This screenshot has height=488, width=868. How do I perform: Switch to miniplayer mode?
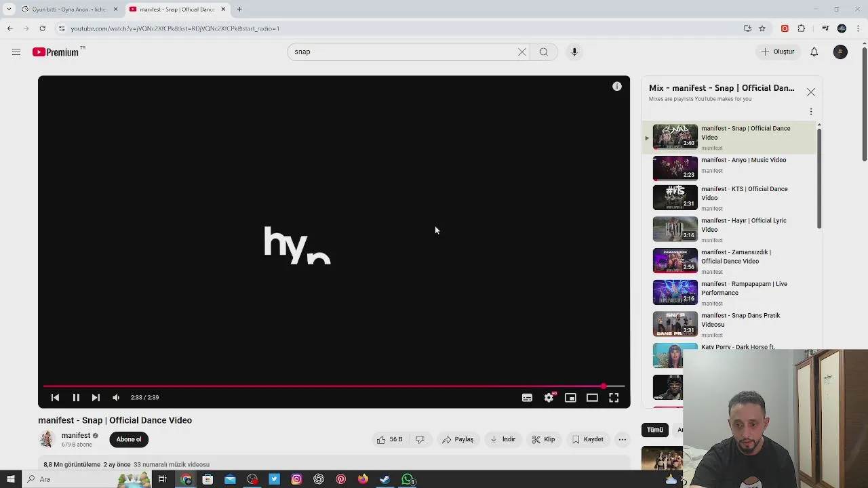tap(570, 398)
